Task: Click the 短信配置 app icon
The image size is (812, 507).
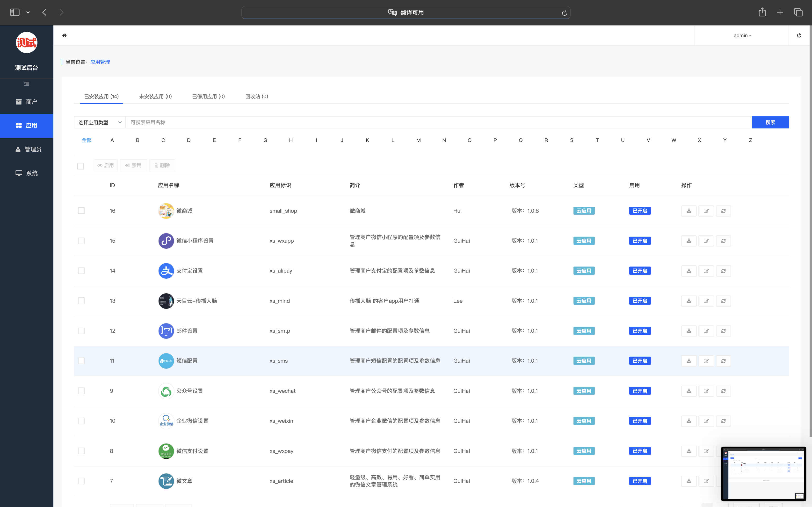Action: click(x=166, y=361)
